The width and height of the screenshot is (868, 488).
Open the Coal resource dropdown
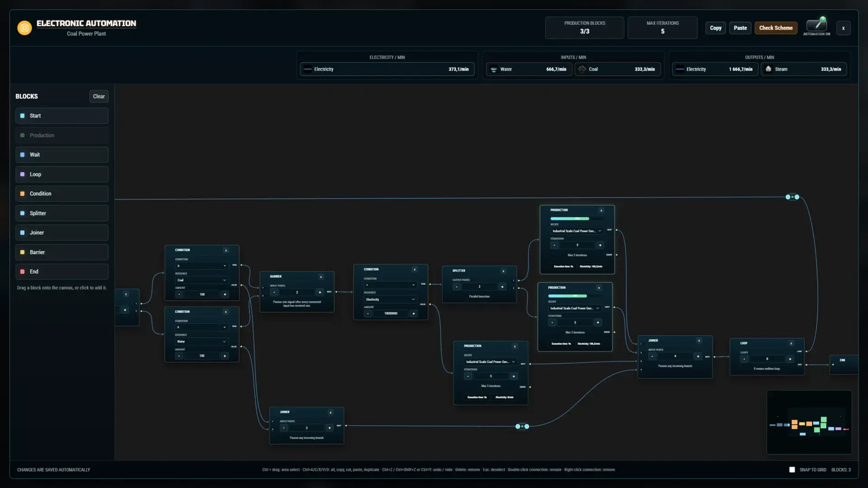[201, 280]
